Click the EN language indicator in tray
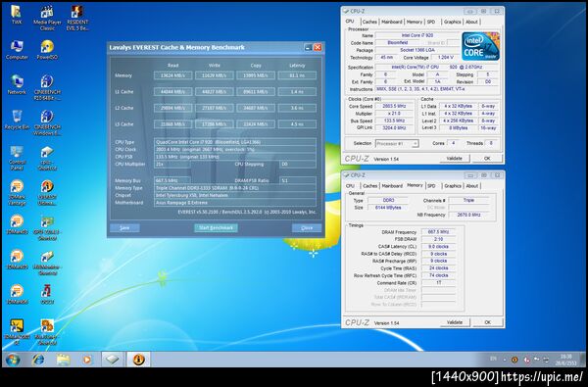588x387 pixels. 493,360
